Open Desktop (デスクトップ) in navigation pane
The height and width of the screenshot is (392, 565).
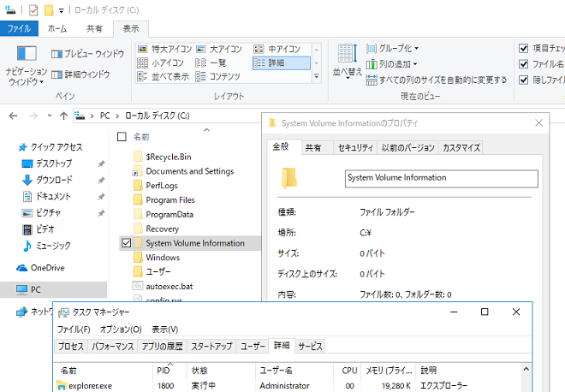47,163
